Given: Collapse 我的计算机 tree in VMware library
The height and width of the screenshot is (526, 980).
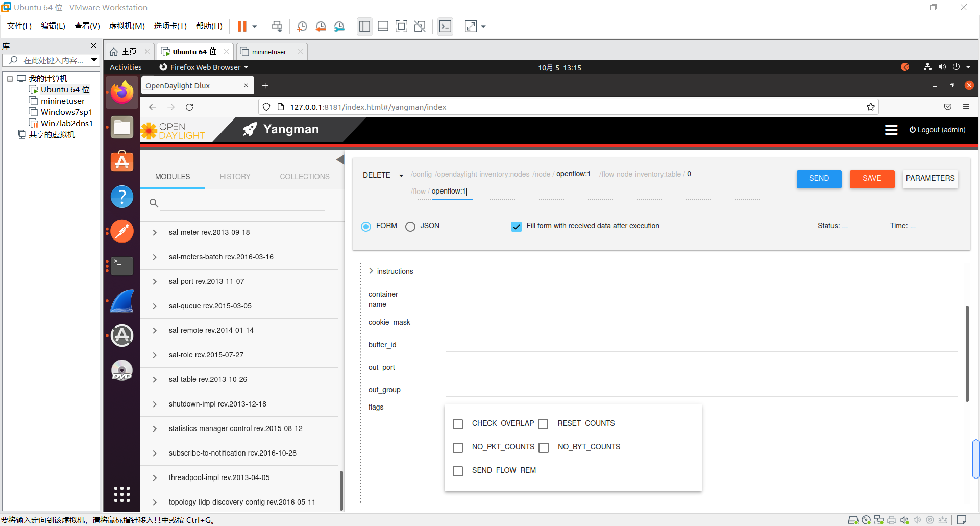Looking at the screenshot, I should (x=10, y=79).
